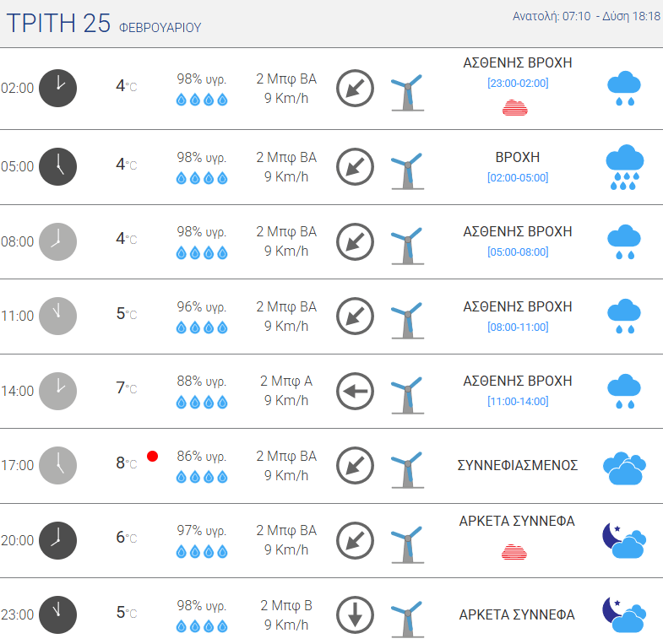Click the [11:00-14:00] time range link
The width and height of the screenshot is (663, 644).
518,401
